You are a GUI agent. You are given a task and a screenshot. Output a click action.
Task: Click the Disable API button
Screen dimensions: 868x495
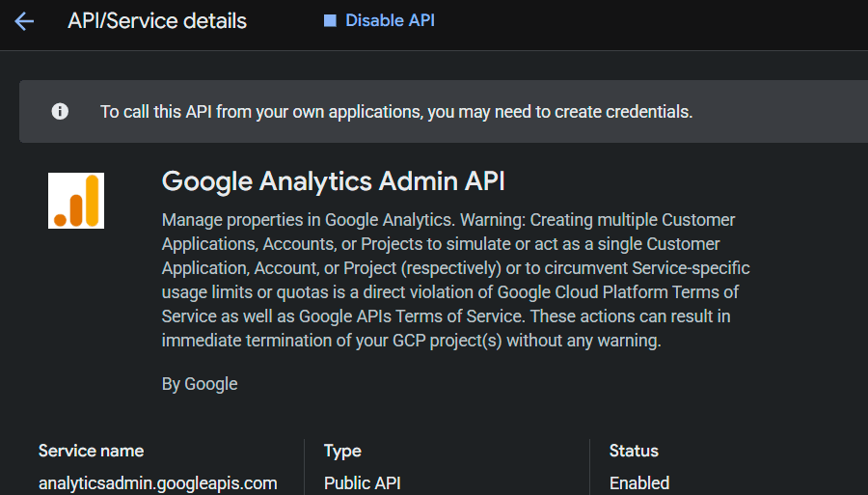tap(379, 20)
